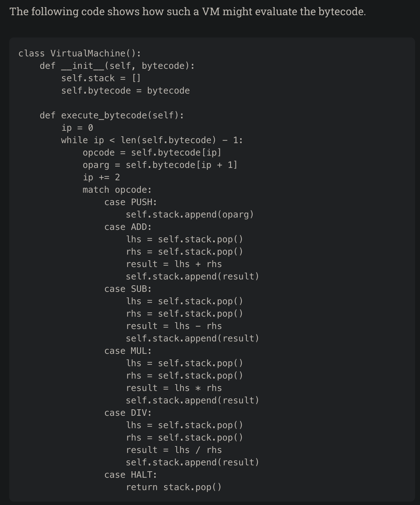
Task: Click the 'case PUSH:' line
Action: tap(130, 202)
